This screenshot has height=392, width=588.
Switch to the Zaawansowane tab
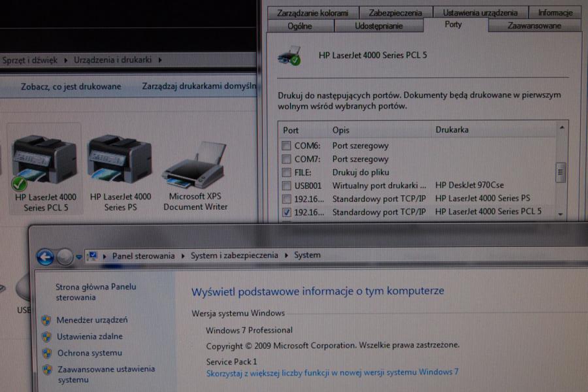(x=534, y=26)
